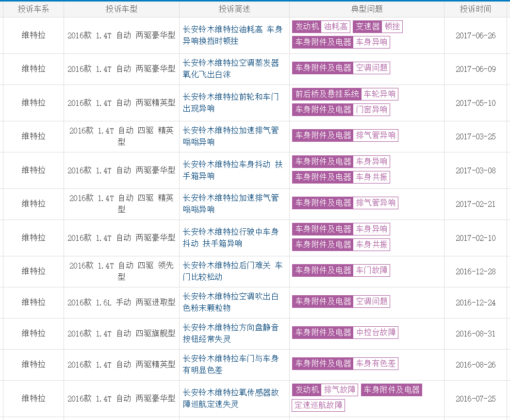510x420 pixels.
Task: Click the 投诉简述 column header
Action: (234, 9)
